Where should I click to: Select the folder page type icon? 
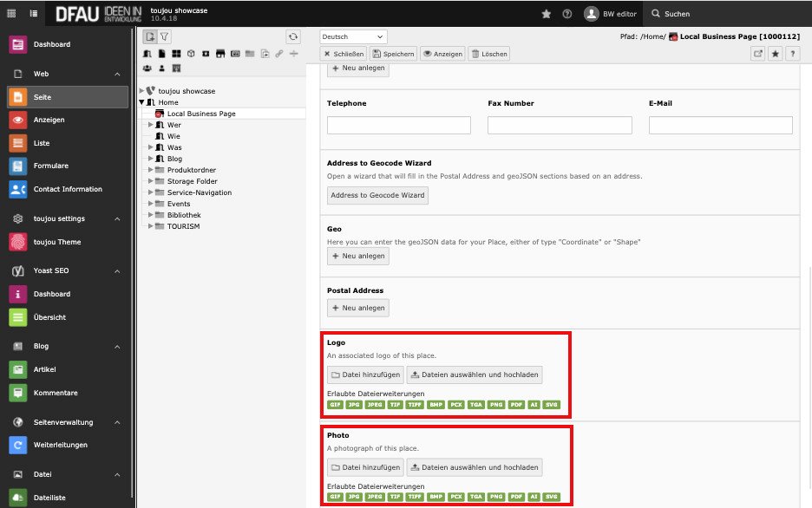click(x=250, y=54)
